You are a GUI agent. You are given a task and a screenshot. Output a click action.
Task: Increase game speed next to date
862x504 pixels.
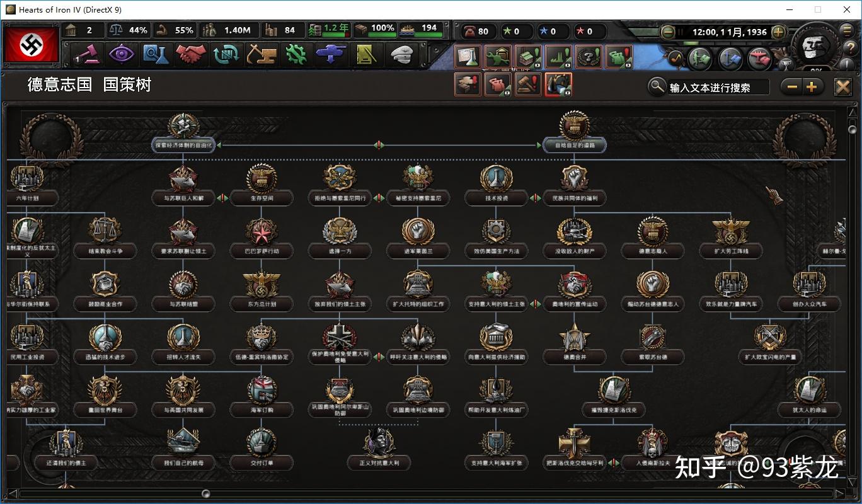778,31
